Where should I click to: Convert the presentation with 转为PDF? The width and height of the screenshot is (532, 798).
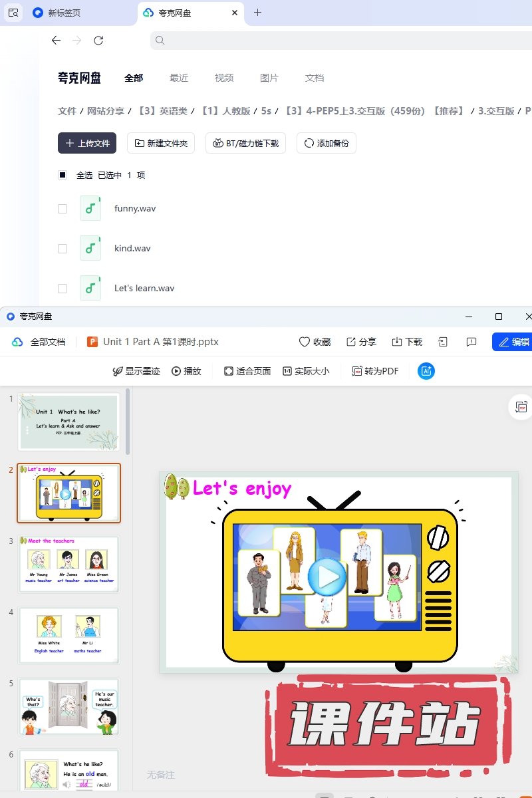pyautogui.click(x=375, y=371)
